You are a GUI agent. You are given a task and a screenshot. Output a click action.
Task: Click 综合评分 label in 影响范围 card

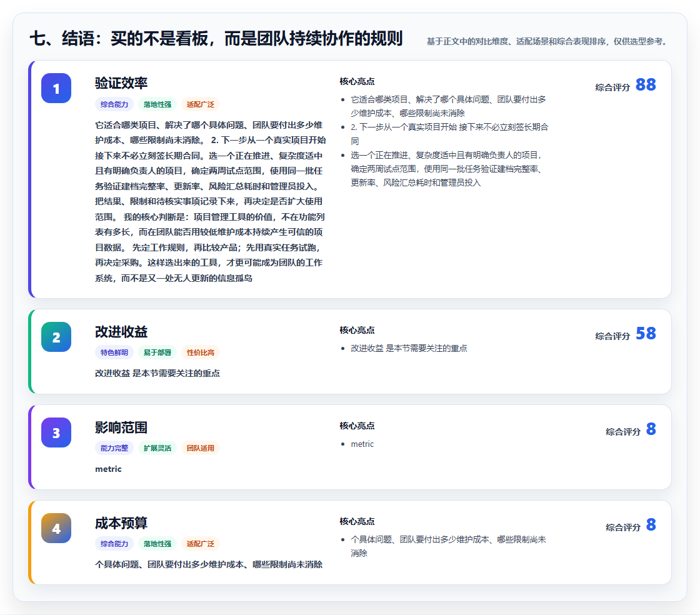click(622, 432)
